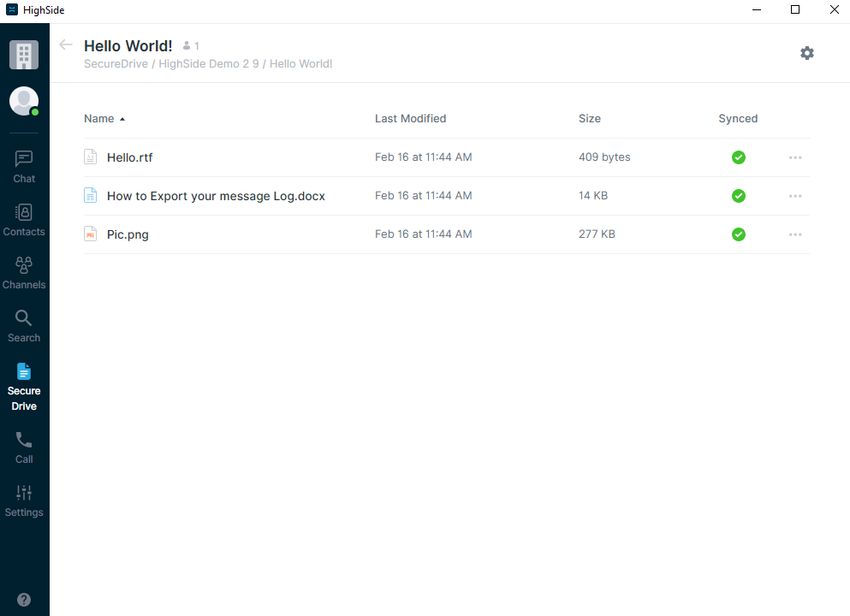
Task: Switch to the Channels section
Action: coord(24,274)
